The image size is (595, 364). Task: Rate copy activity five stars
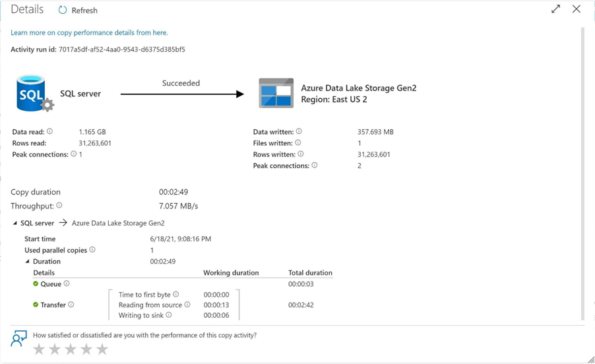click(102, 349)
